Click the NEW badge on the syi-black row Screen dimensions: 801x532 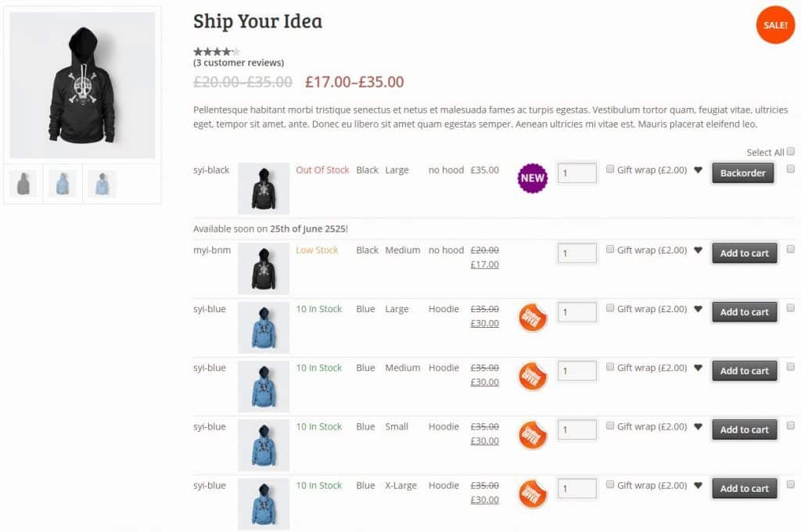click(x=532, y=178)
